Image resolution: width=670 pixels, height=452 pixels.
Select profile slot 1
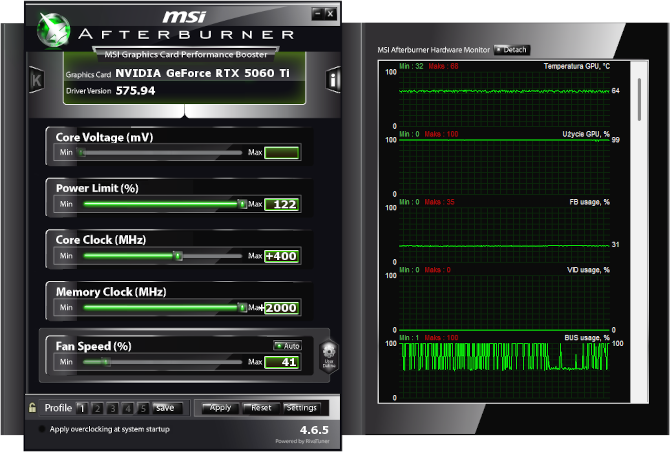82,408
